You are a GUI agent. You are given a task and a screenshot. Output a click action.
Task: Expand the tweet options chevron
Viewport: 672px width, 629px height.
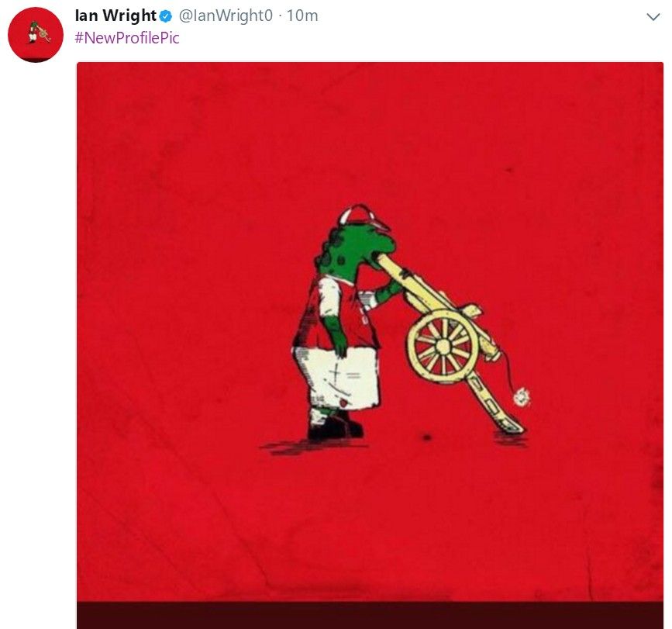(x=653, y=17)
